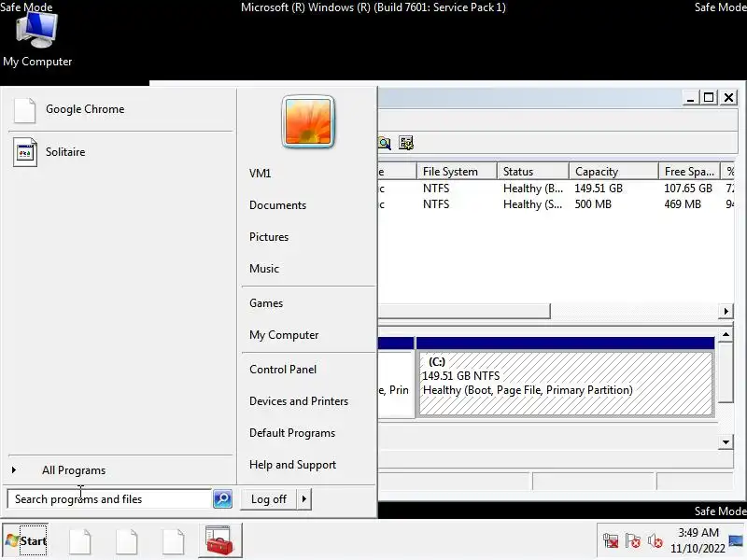Open the My Computer desktop icon
Screen dimensions: 747x560
tap(37, 38)
